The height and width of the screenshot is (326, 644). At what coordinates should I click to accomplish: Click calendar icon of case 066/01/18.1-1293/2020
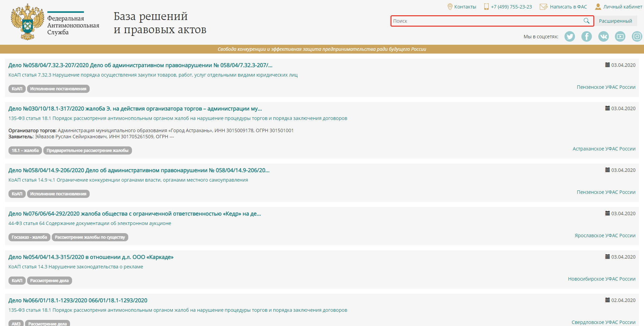click(x=607, y=300)
